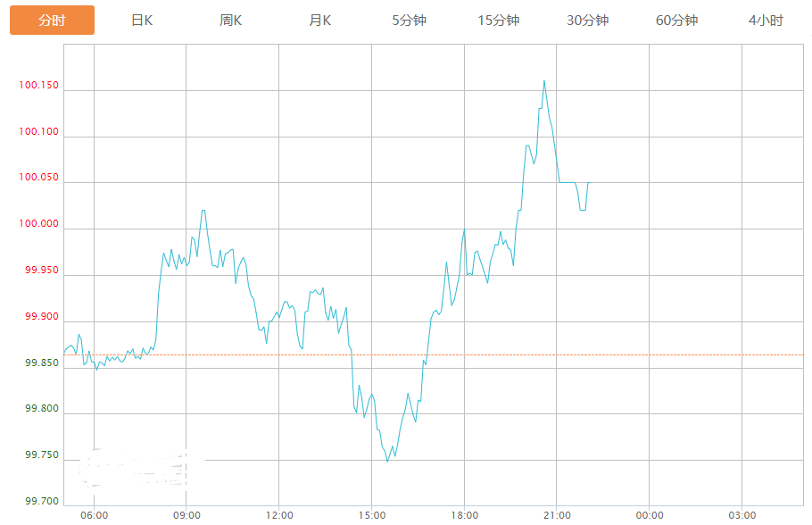812x525 pixels.
Task: Click the 15:00 time axis label
Action: pos(372,515)
